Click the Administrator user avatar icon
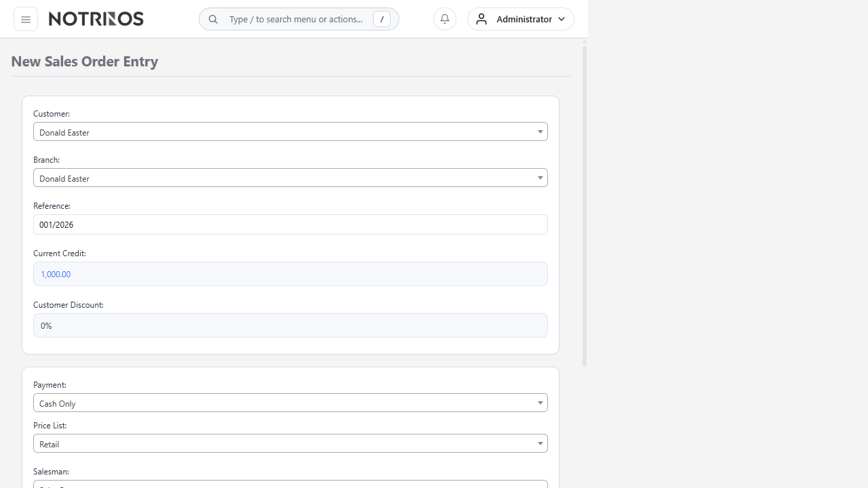The width and height of the screenshot is (868, 488). point(481,19)
